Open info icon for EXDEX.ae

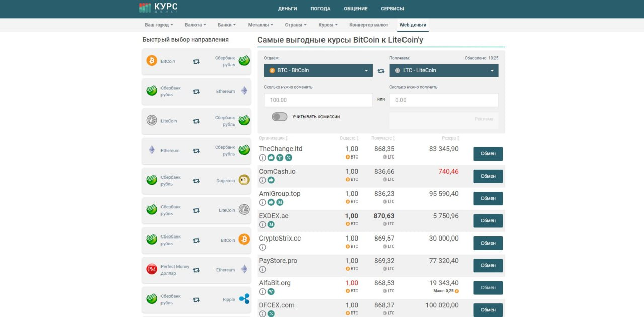pyautogui.click(x=262, y=224)
